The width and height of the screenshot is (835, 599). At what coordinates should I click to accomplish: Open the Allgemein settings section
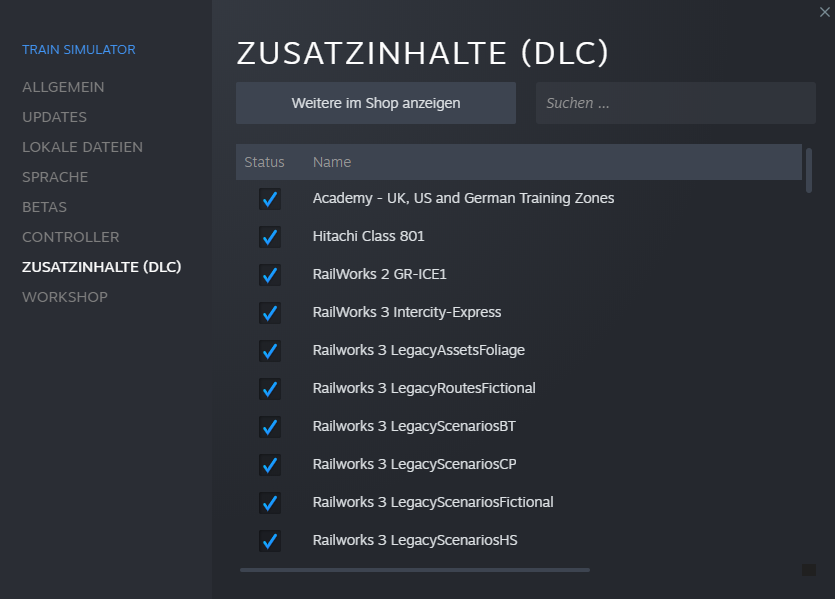coord(63,87)
